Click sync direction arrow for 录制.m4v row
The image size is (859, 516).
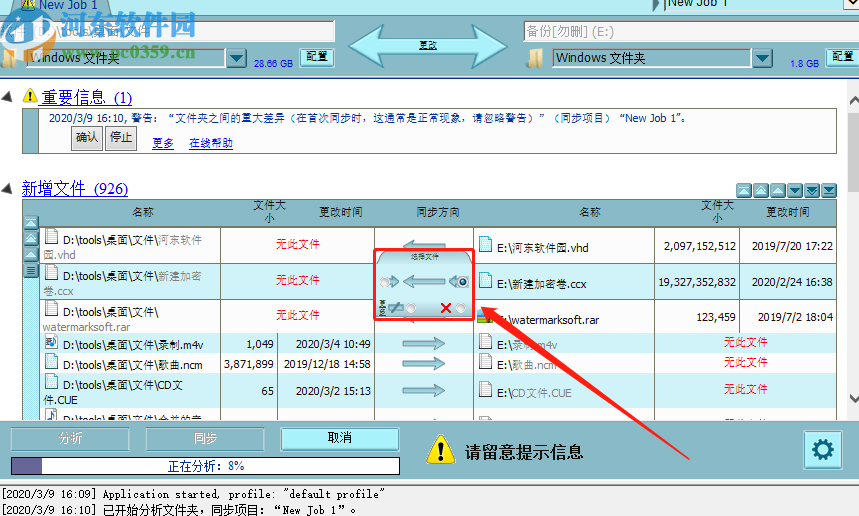tap(423, 344)
